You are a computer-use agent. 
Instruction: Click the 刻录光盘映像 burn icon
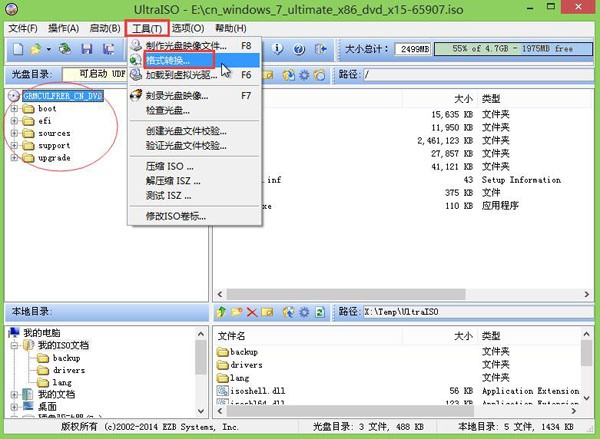[x=136, y=95]
